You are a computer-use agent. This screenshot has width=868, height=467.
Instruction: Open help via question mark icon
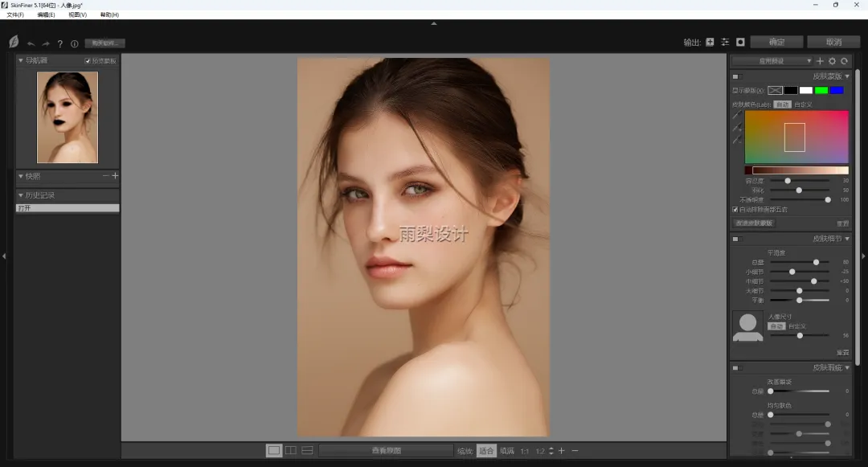pos(60,43)
